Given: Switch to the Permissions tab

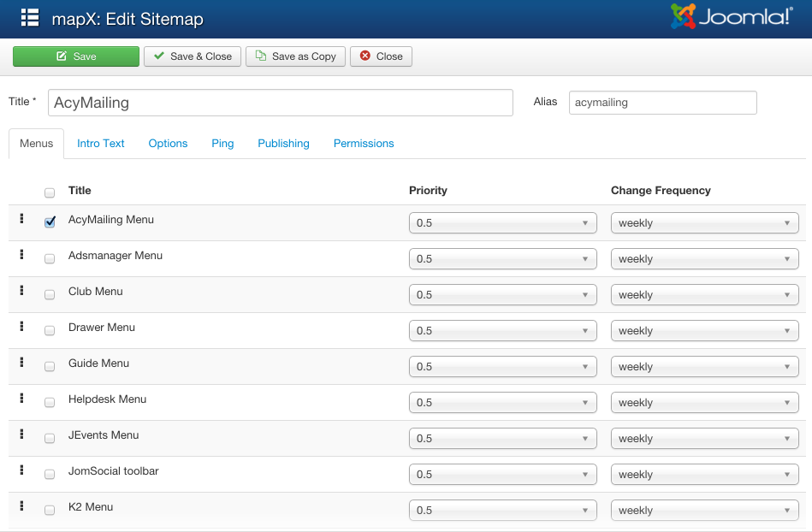Looking at the screenshot, I should point(364,144).
